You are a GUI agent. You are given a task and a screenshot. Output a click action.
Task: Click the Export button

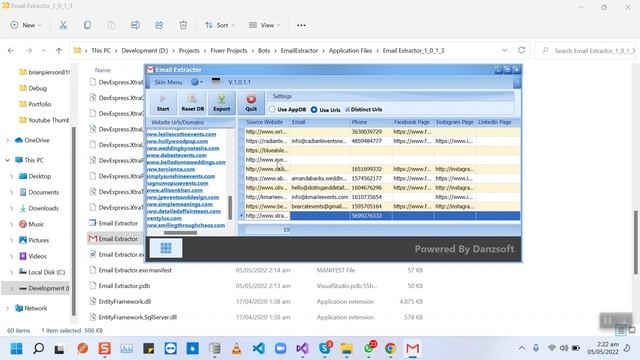(222, 102)
